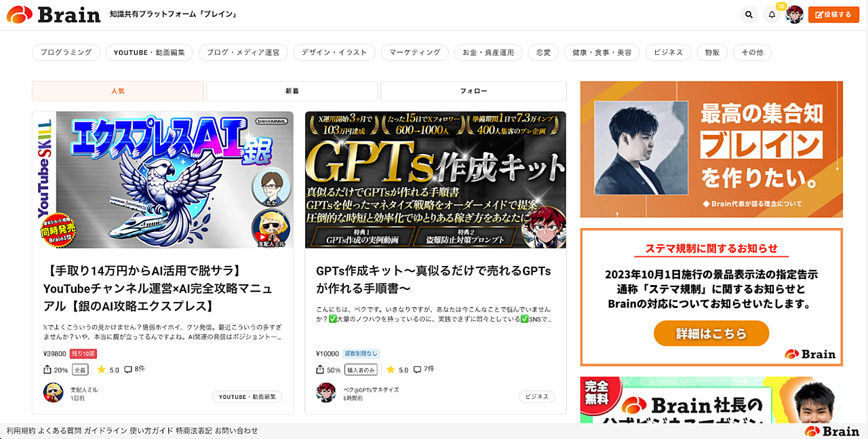This screenshot has width=868, height=439.
Task: Click the ビジネス tag on GPTs card
Action: pyautogui.click(x=537, y=396)
